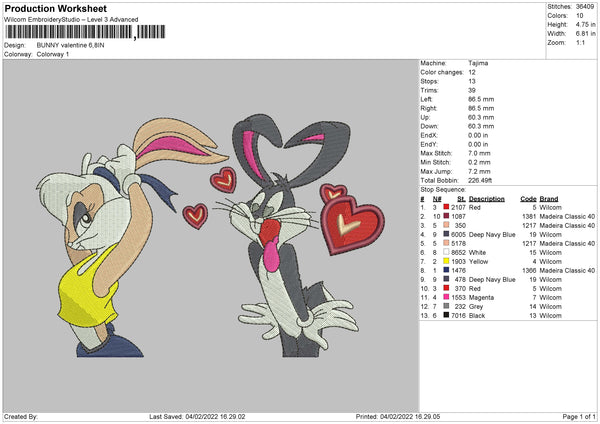
Task: Click the Magenta description in stop 11
Action: (x=481, y=297)
